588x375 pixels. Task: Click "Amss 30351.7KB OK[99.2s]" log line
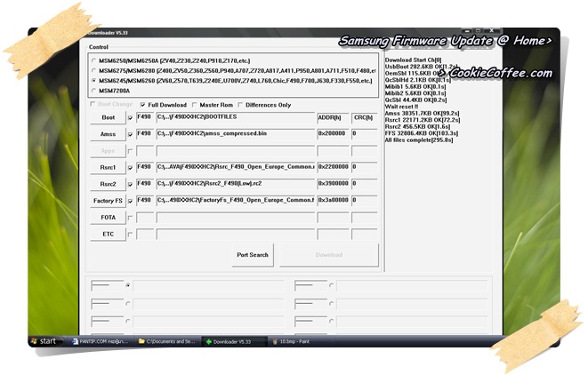[422, 113]
